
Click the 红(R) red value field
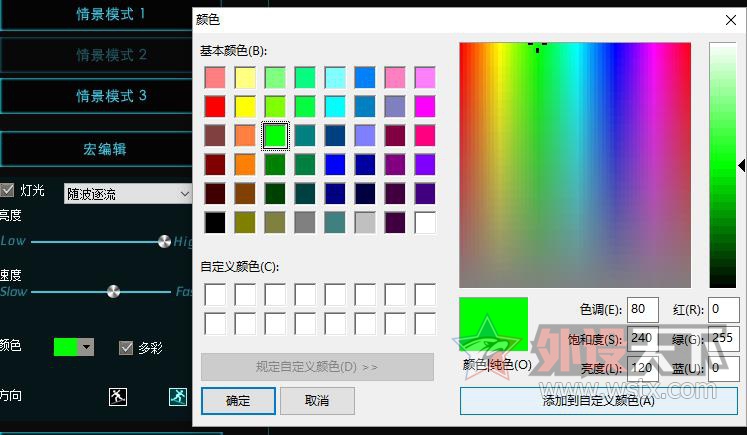pos(724,310)
